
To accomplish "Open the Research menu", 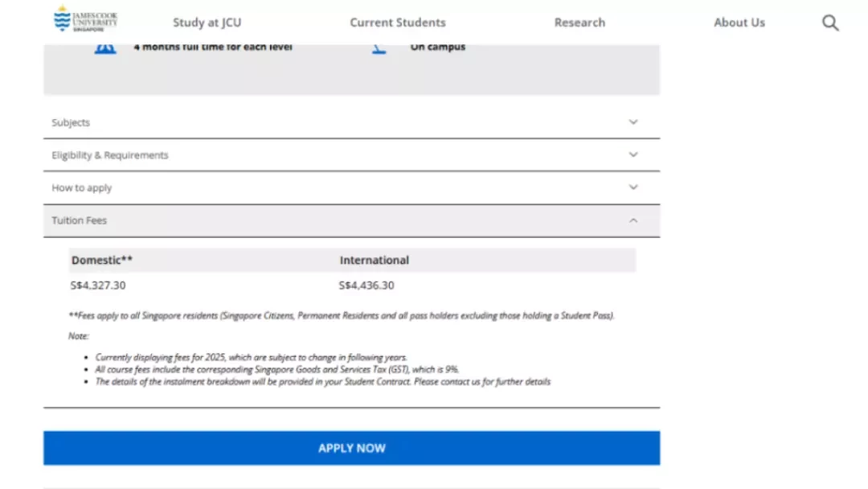I will 579,23.
